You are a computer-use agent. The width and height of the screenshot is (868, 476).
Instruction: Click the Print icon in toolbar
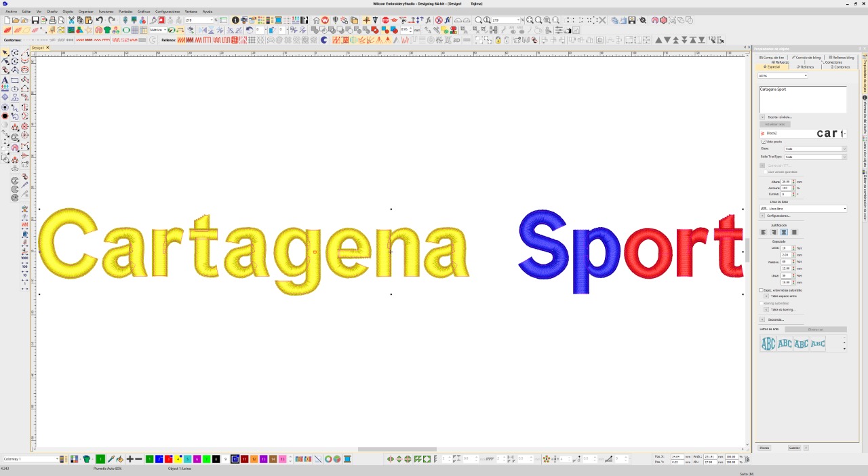(x=52, y=20)
